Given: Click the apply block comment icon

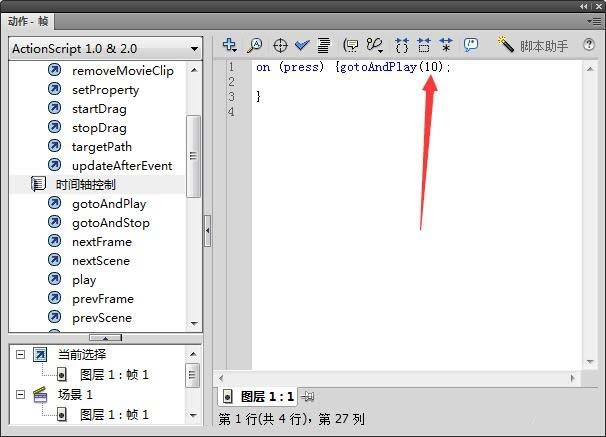Looking at the screenshot, I should pos(471,46).
